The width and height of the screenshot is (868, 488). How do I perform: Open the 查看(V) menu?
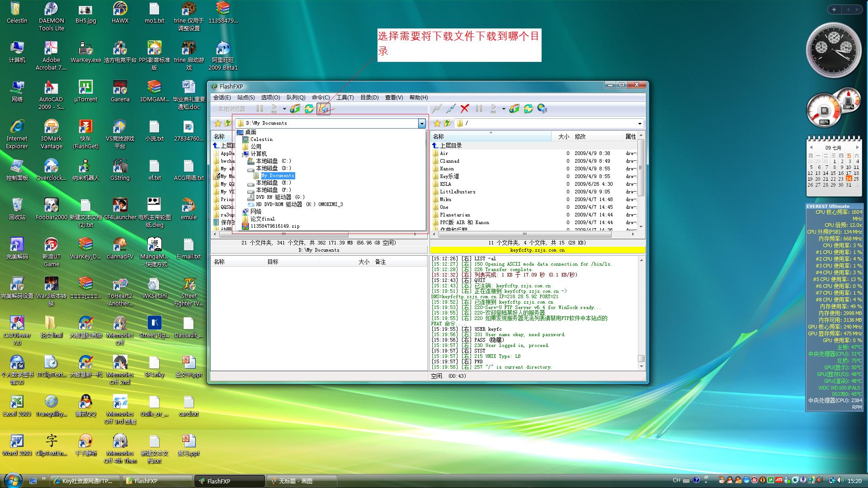[x=394, y=98]
